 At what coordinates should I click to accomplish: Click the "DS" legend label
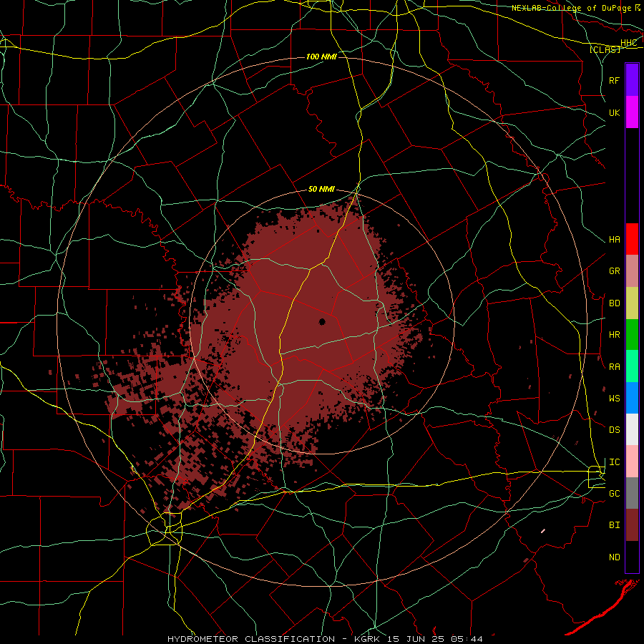614,430
